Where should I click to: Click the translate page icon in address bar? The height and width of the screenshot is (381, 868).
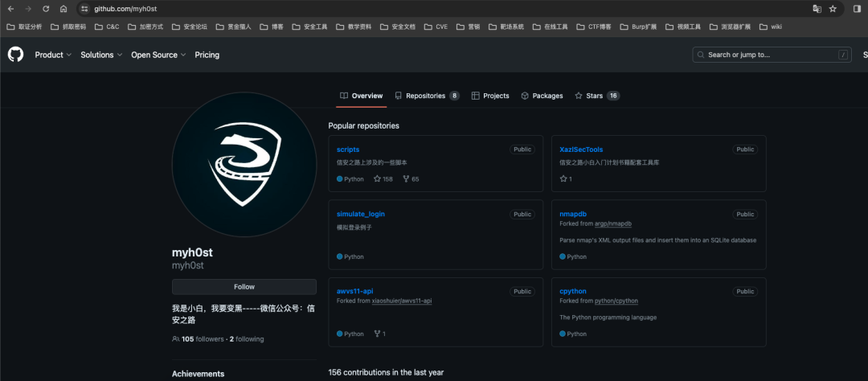tap(817, 9)
